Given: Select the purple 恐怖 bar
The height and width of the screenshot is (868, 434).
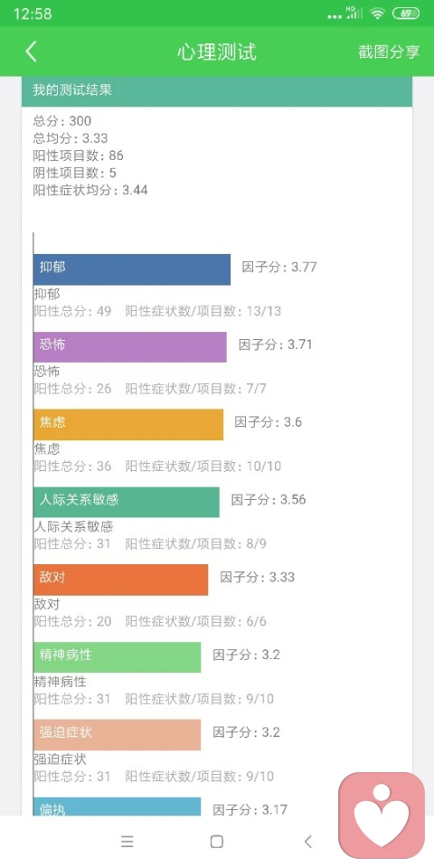Looking at the screenshot, I should coord(130,347).
